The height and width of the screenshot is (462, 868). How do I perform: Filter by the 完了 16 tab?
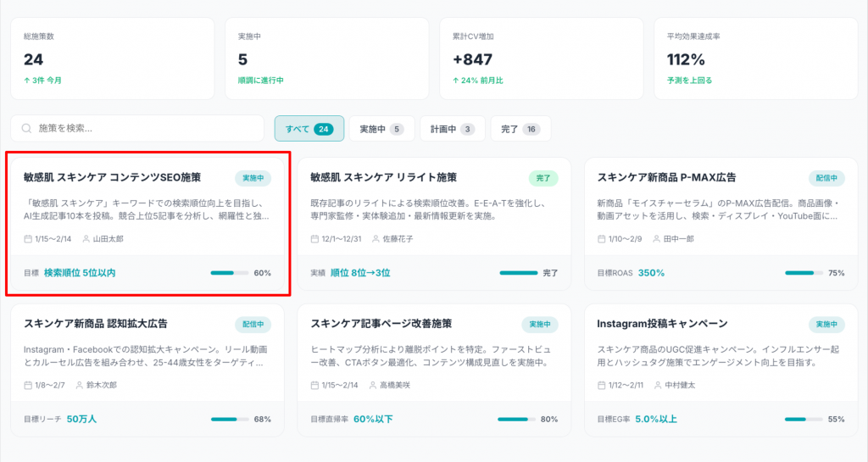pos(520,129)
